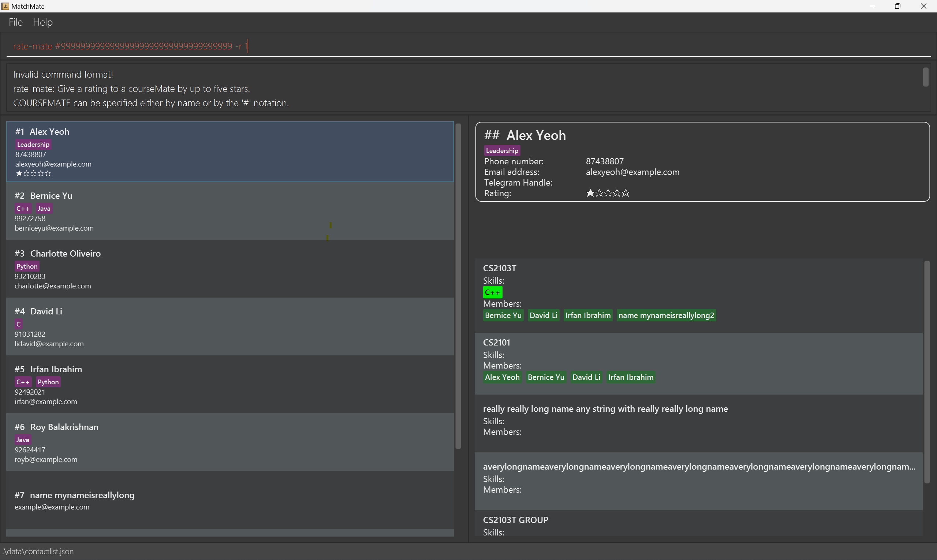Click the MatchMate app icon in the title bar
Viewport: 937px width, 560px height.
point(5,6)
